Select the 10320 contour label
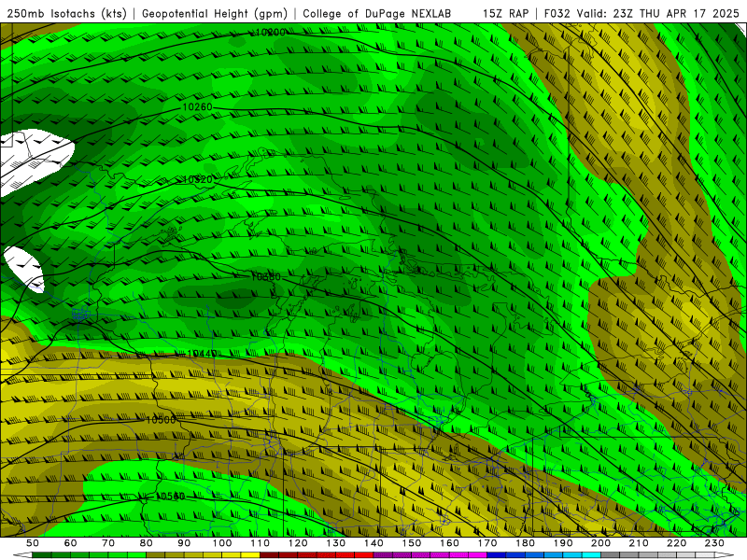 197,179
